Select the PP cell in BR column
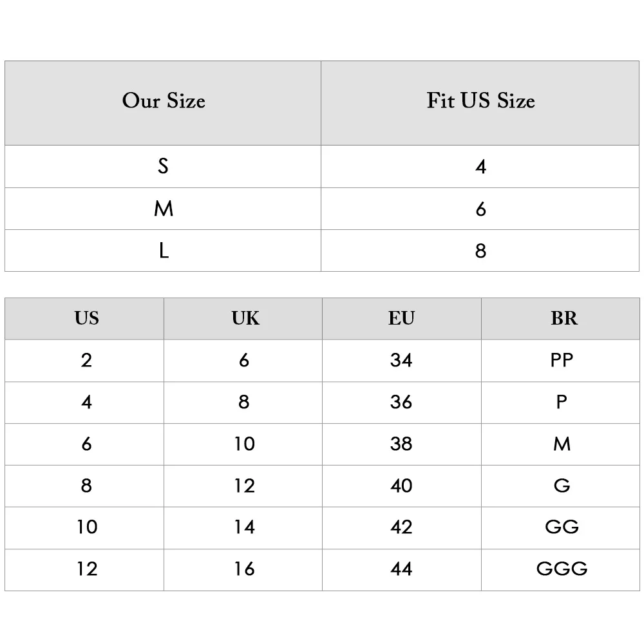 [562, 360]
